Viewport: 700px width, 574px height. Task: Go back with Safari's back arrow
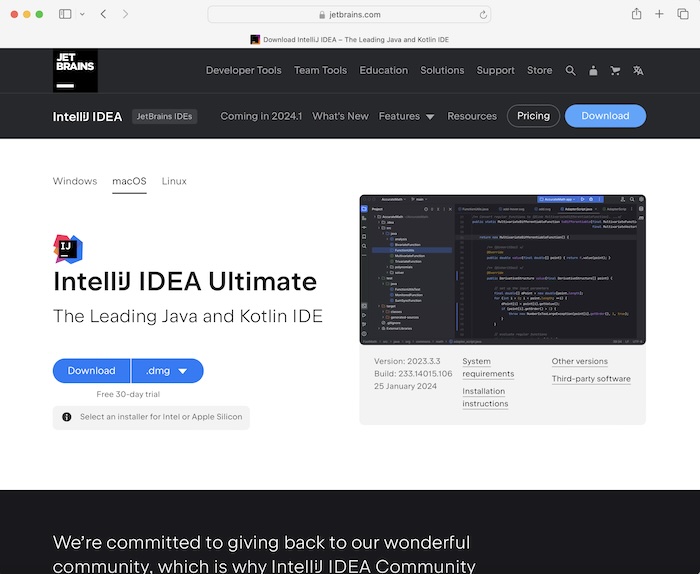103,14
